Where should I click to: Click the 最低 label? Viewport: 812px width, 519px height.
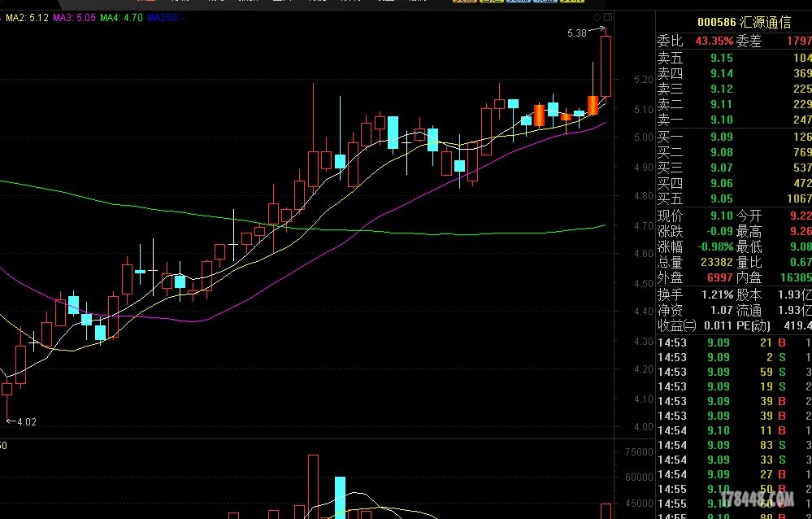[749, 246]
